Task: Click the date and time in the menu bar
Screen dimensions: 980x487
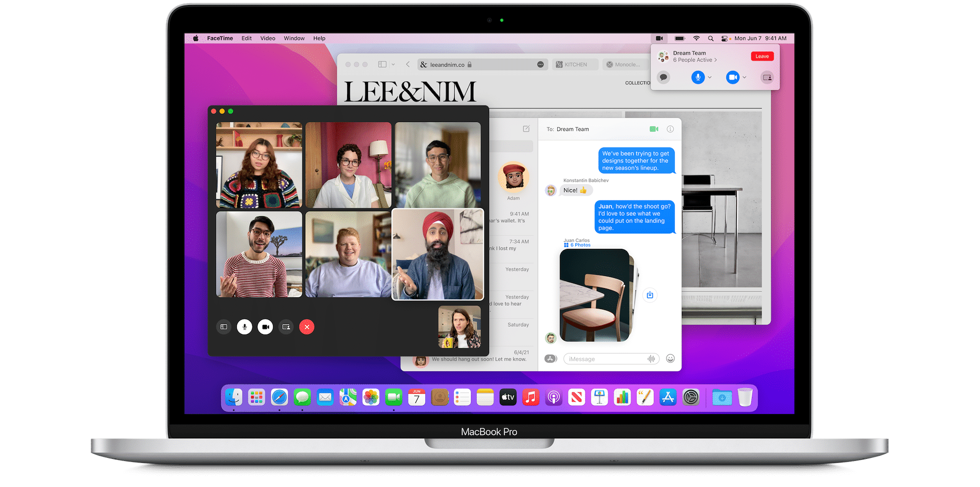Action: tap(761, 38)
